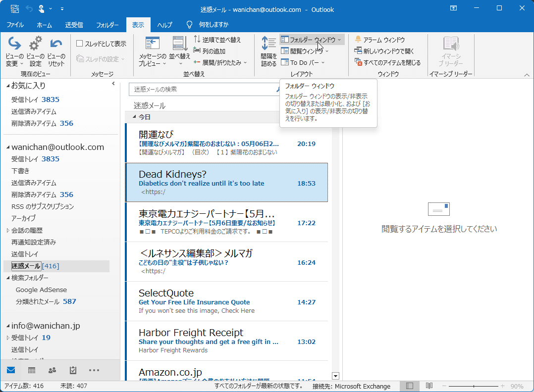Screen dimensions: 534x392
Task: Collapse the ribbon with the up chevron
Action: (527, 75)
